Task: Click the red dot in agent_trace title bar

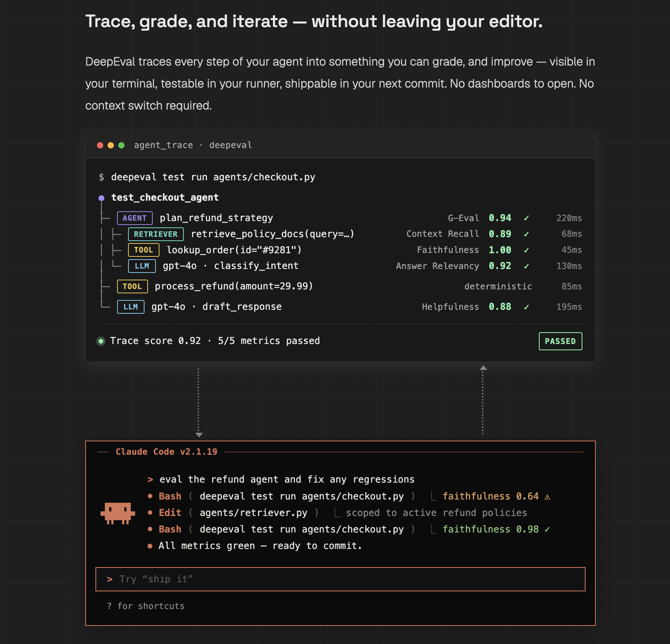Action: pos(100,145)
